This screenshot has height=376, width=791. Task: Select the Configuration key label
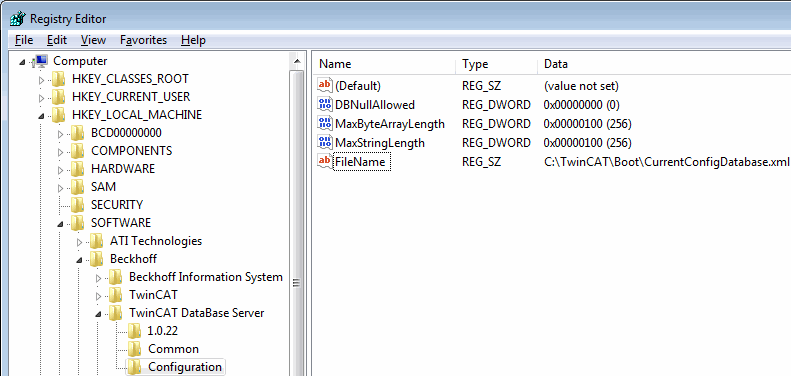(x=185, y=367)
